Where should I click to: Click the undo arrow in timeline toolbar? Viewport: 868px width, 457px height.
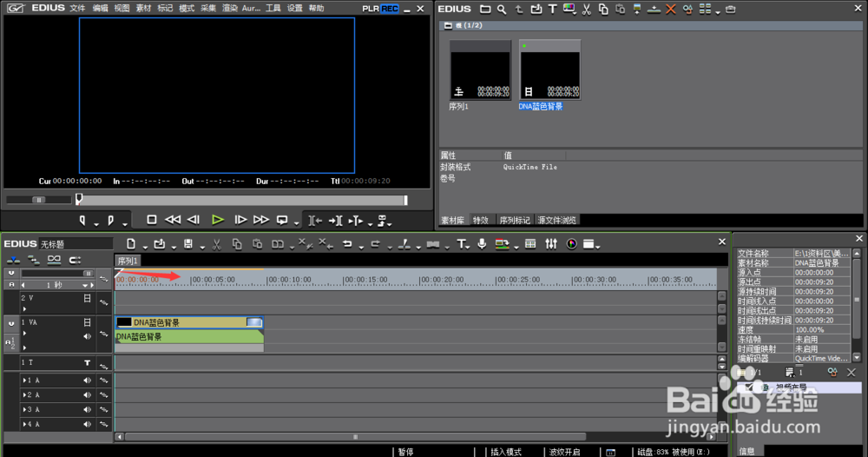347,244
